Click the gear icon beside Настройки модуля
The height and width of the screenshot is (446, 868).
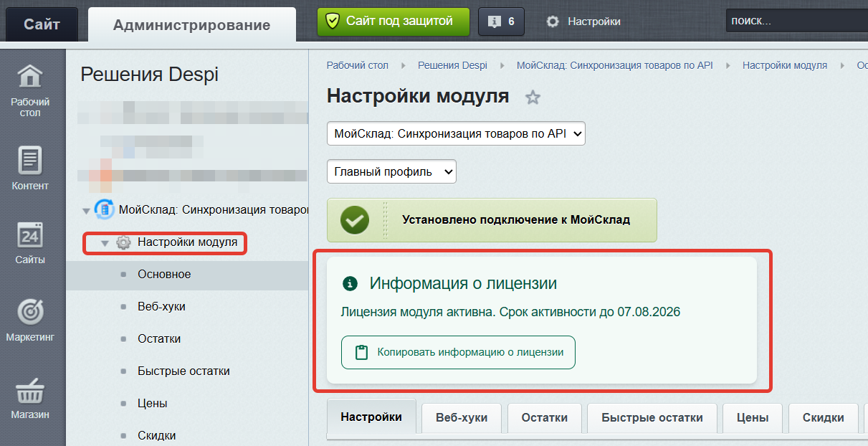coord(123,243)
